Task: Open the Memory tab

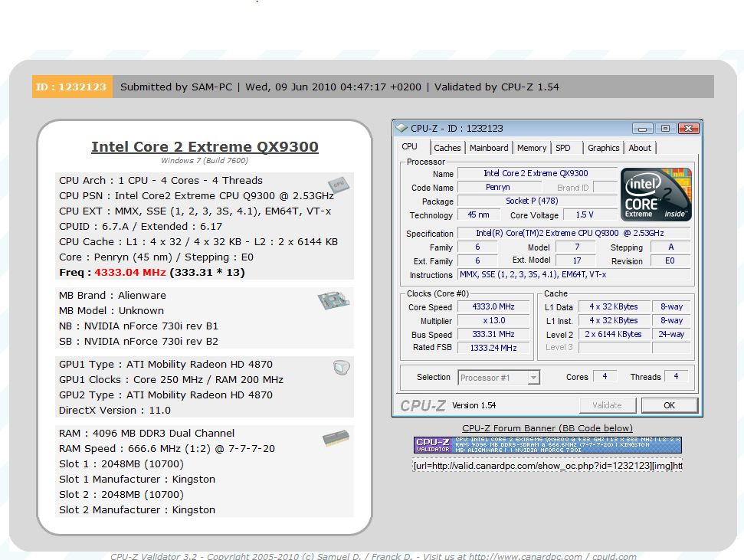Action: 532,148
